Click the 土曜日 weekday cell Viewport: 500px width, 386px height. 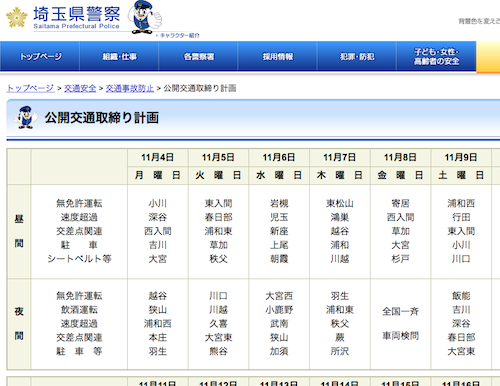coord(461,175)
